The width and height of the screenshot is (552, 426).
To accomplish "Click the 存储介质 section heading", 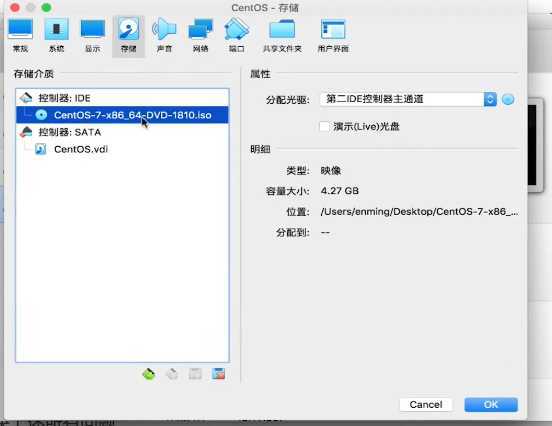I will pyautogui.click(x=33, y=74).
